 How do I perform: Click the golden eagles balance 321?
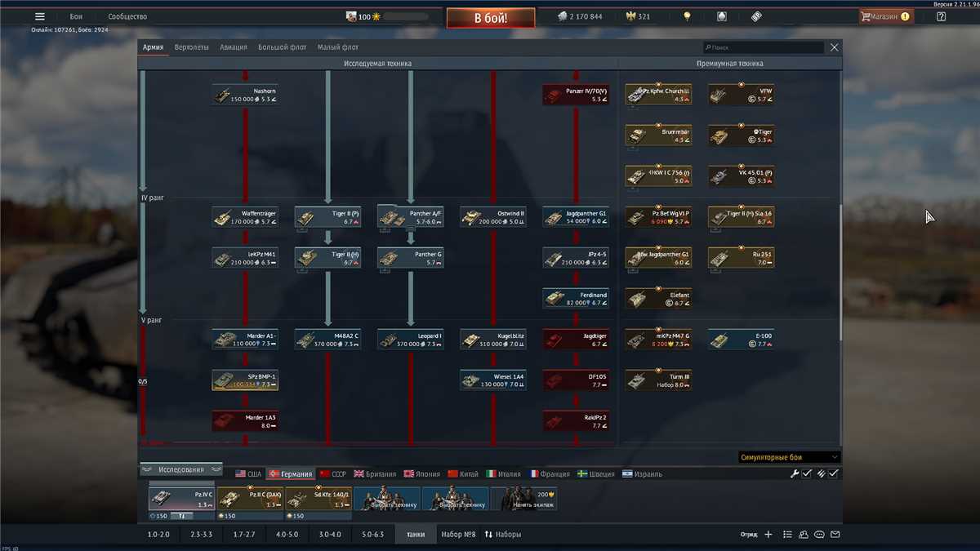(x=637, y=16)
